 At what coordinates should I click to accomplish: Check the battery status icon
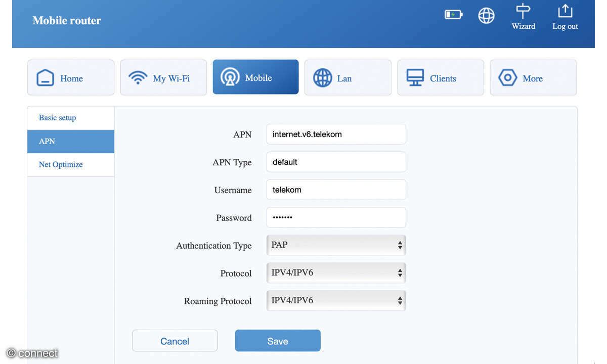(453, 15)
